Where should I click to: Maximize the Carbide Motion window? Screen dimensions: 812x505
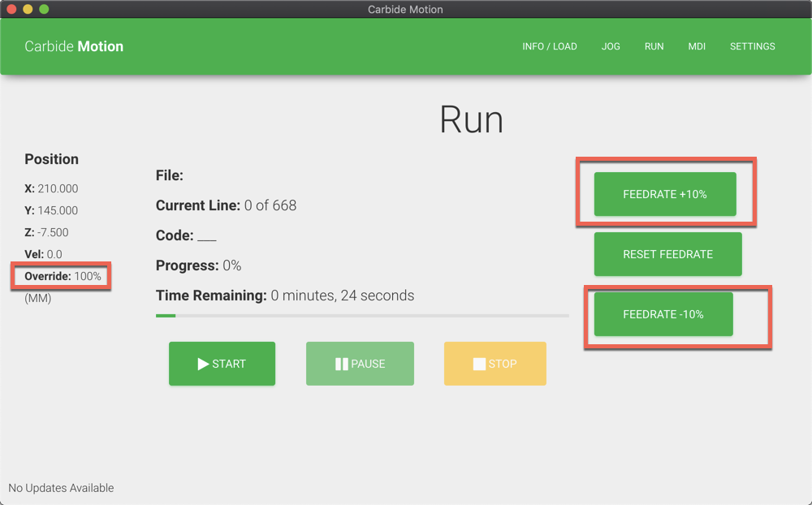[44, 9]
